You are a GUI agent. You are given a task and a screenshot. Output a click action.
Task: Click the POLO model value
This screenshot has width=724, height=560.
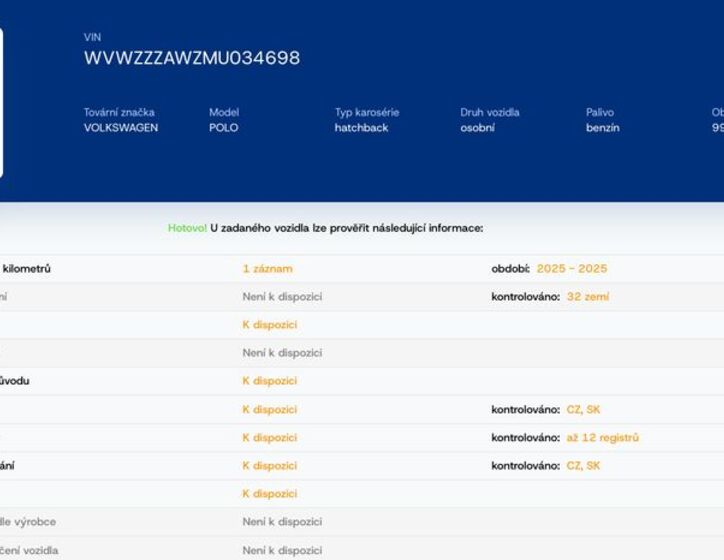[223, 128]
